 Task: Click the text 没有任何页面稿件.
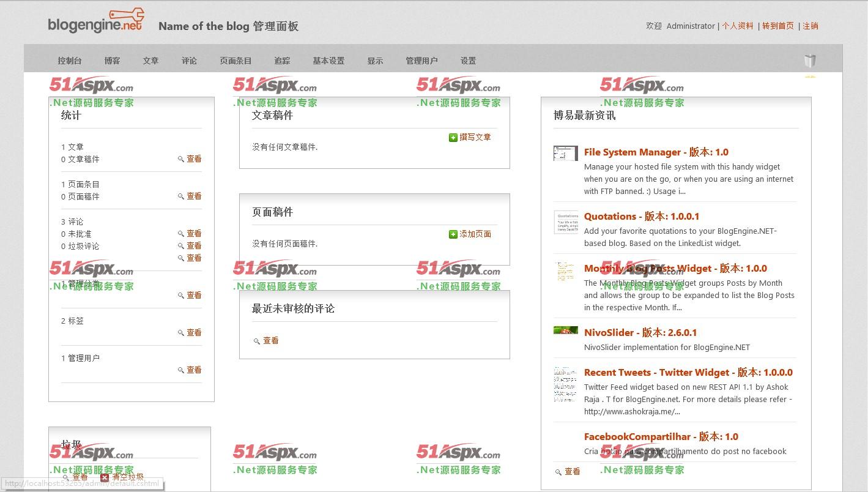(285, 244)
